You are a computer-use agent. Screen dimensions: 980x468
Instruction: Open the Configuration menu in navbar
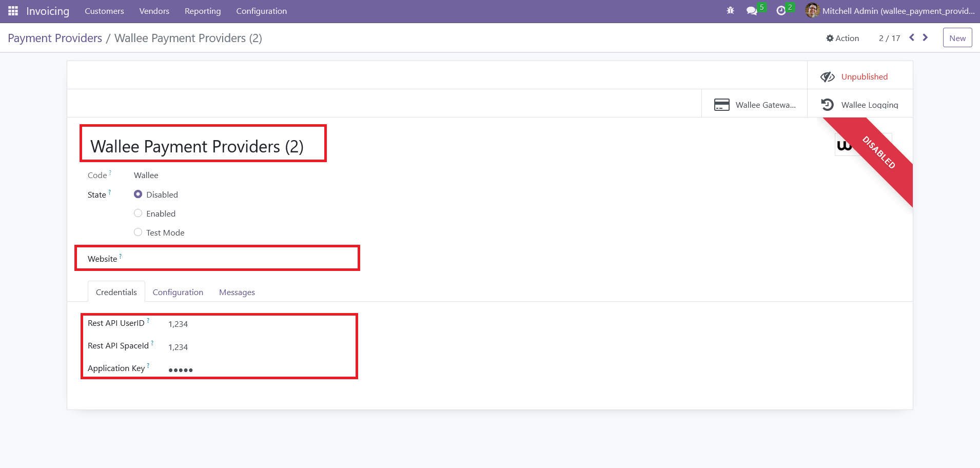click(x=261, y=11)
